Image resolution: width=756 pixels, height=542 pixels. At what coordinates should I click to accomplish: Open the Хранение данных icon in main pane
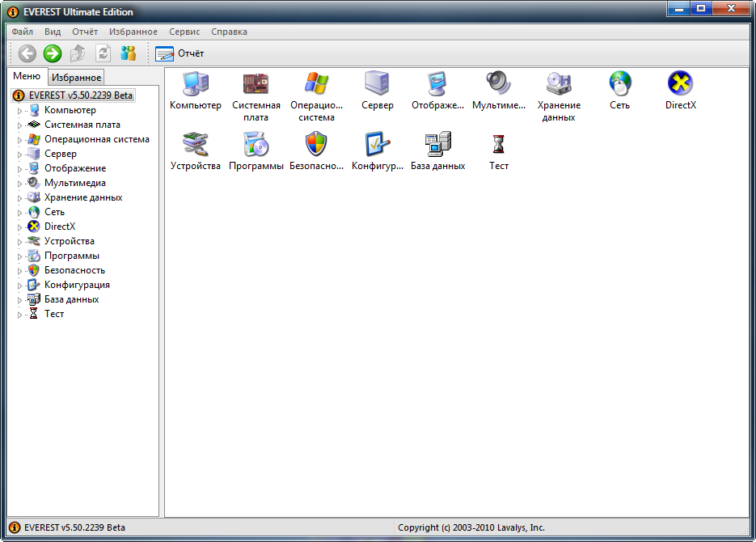[559, 84]
